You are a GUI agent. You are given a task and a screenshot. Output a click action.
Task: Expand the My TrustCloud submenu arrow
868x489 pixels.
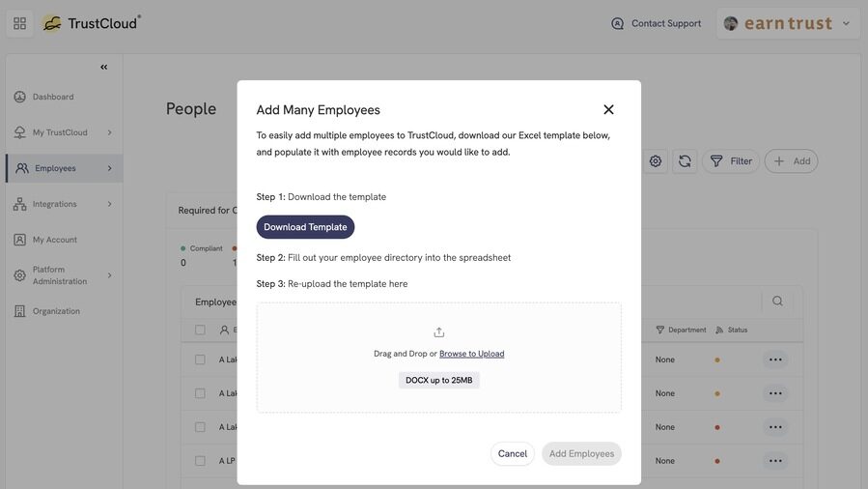110,132
